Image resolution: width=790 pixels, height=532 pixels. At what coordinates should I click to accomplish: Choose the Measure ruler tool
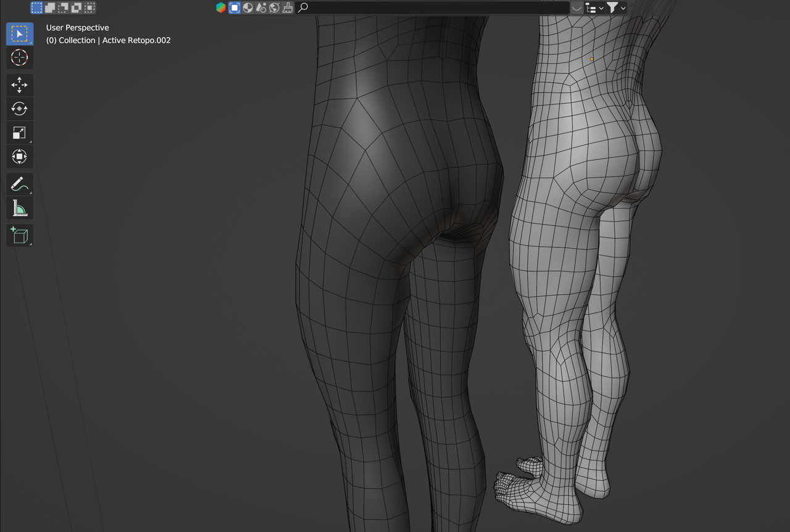(19, 209)
